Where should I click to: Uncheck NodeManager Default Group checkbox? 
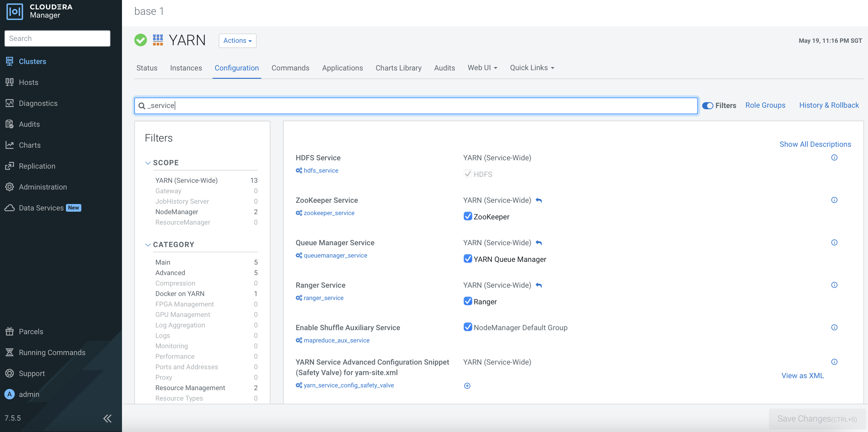(468, 327)
